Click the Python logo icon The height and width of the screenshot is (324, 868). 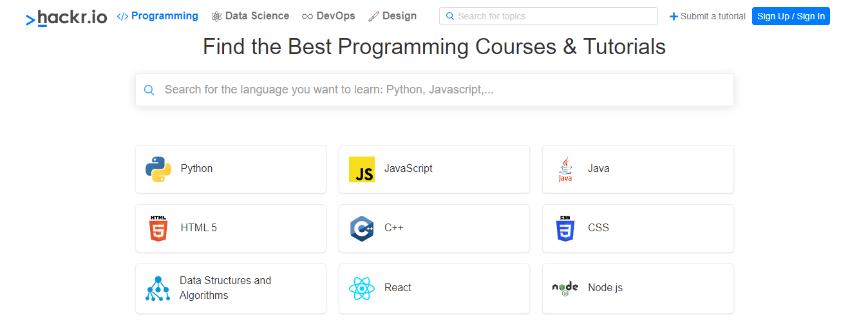coord(158,169)
